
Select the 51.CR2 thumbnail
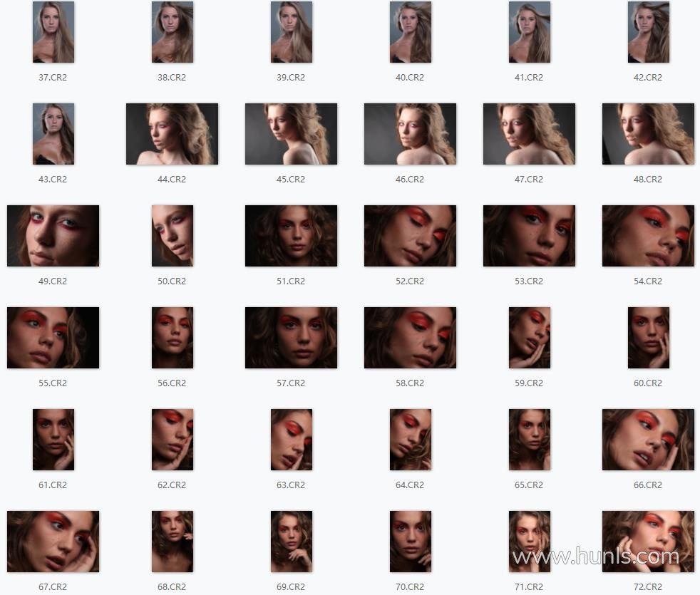point(292,236)
